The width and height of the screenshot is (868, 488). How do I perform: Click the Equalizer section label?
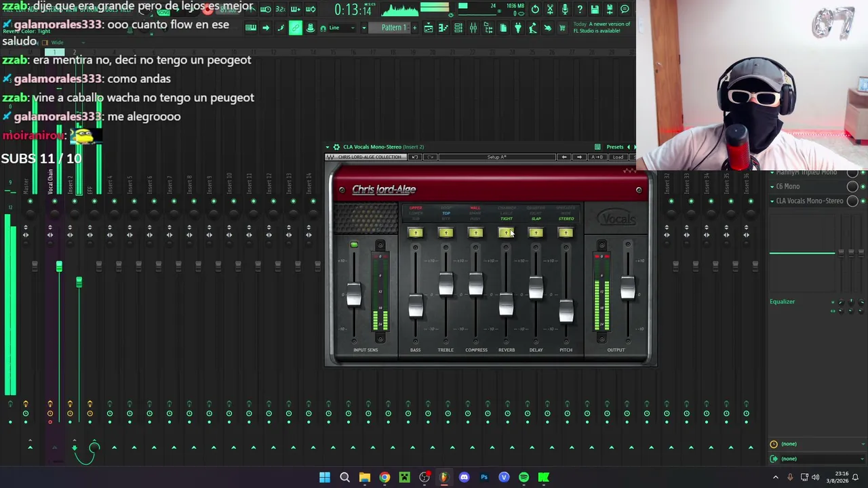pyautogui.click(x=782, y=302)
